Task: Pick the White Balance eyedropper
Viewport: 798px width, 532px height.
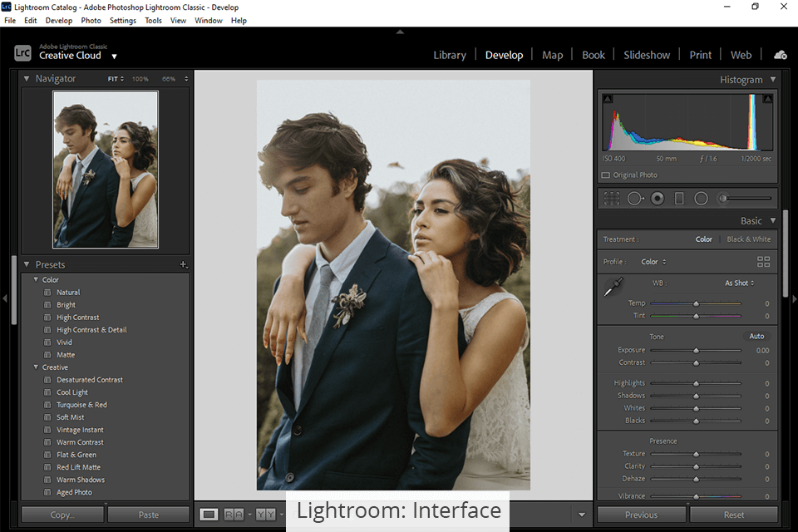Action: click(x=613, y=287)
